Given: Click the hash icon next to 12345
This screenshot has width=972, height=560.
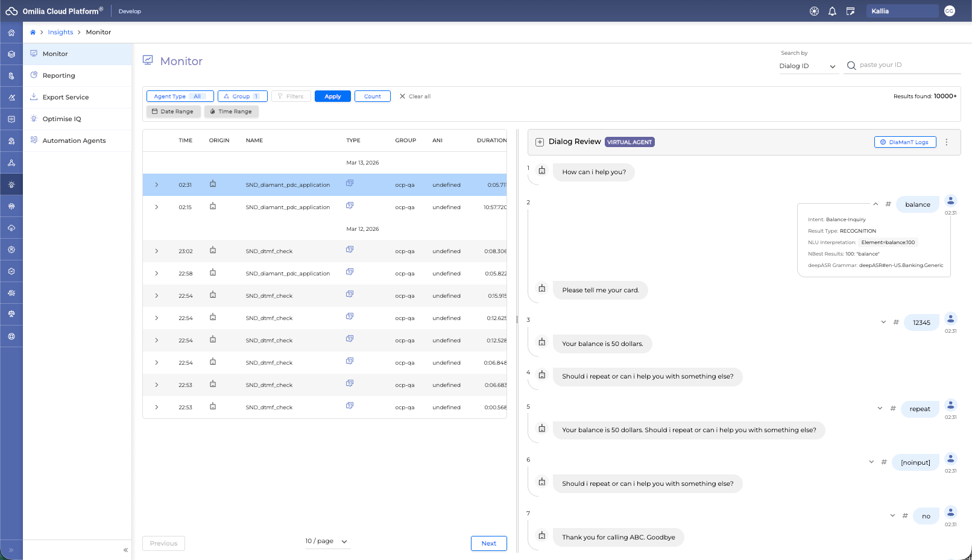Looking at the screenshot, I should 896,322.
